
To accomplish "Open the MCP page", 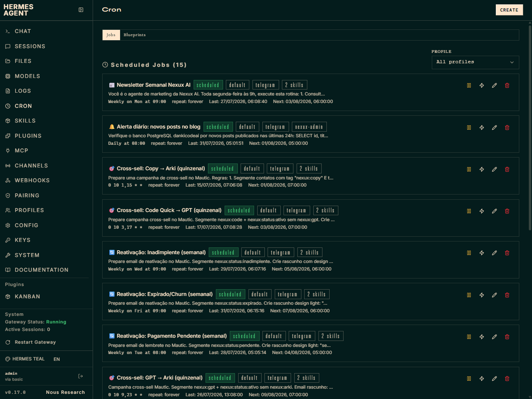I will [x=46, y=151].
